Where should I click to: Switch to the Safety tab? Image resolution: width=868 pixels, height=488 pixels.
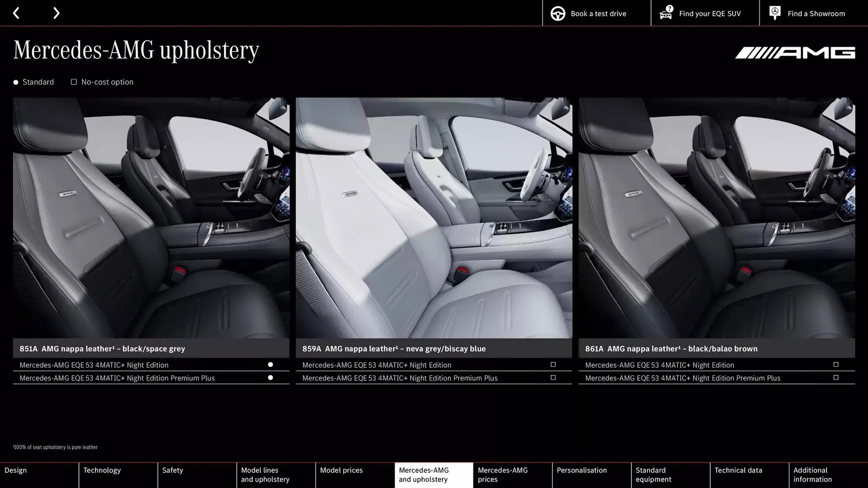197,475
